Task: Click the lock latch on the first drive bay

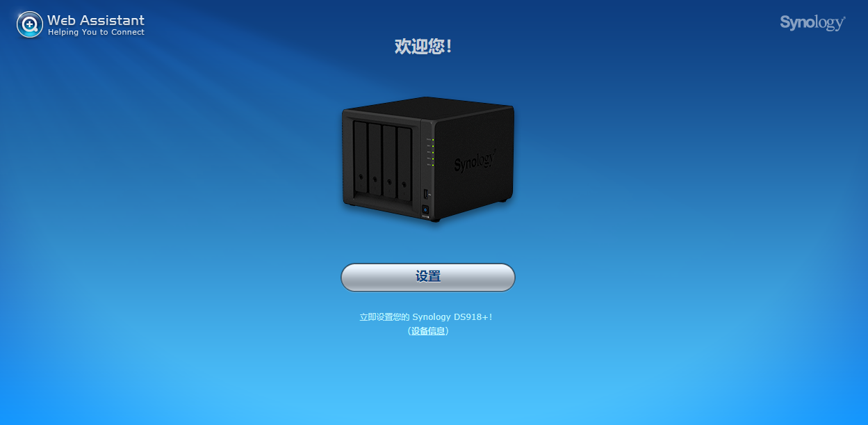Action: point(360,177)
